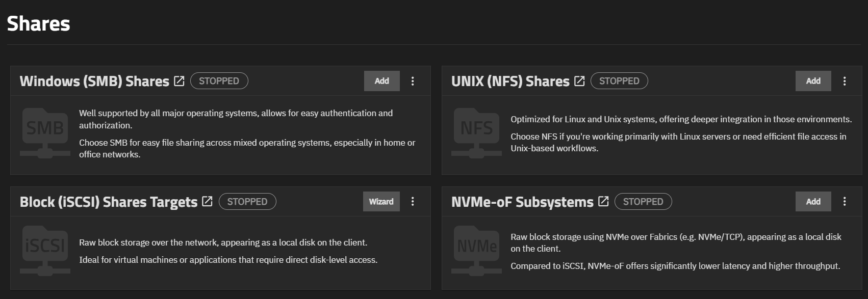Click the SMB network share icon

(45, 132)
